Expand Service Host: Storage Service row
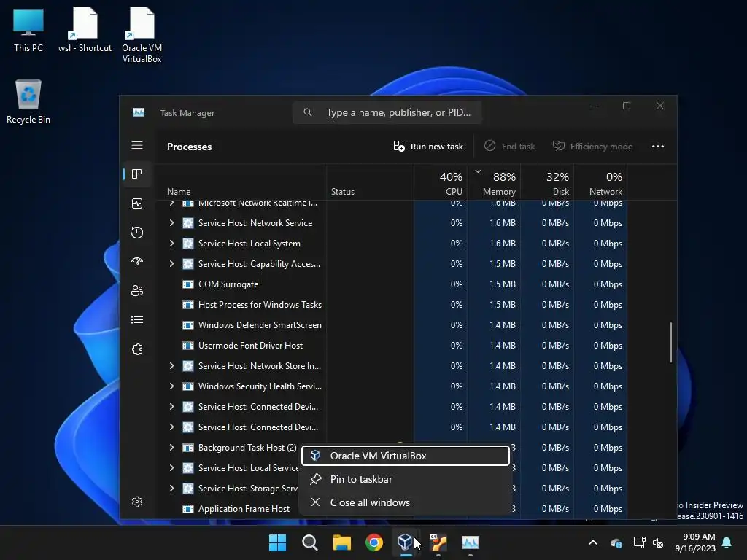 pyautogui.click(x=171, y=489)
